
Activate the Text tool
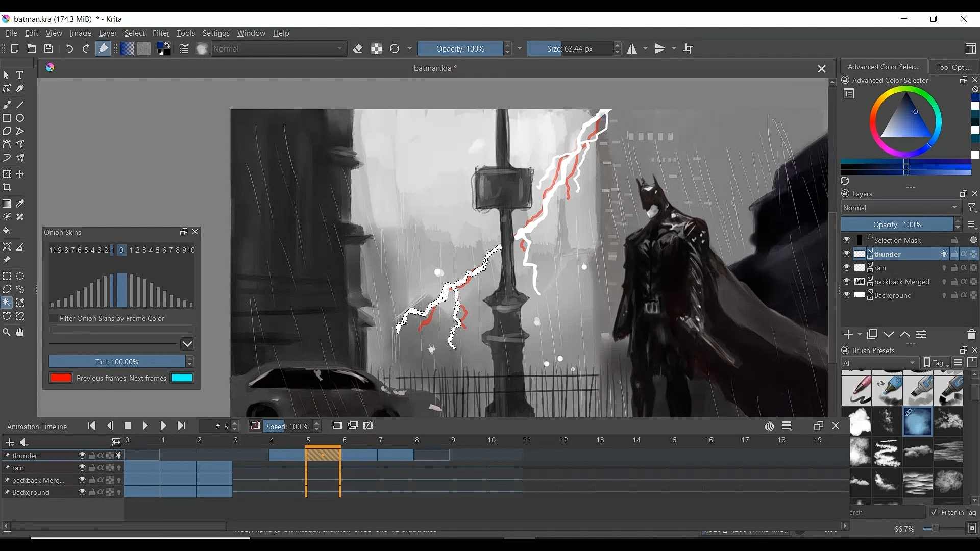(20, 76)
